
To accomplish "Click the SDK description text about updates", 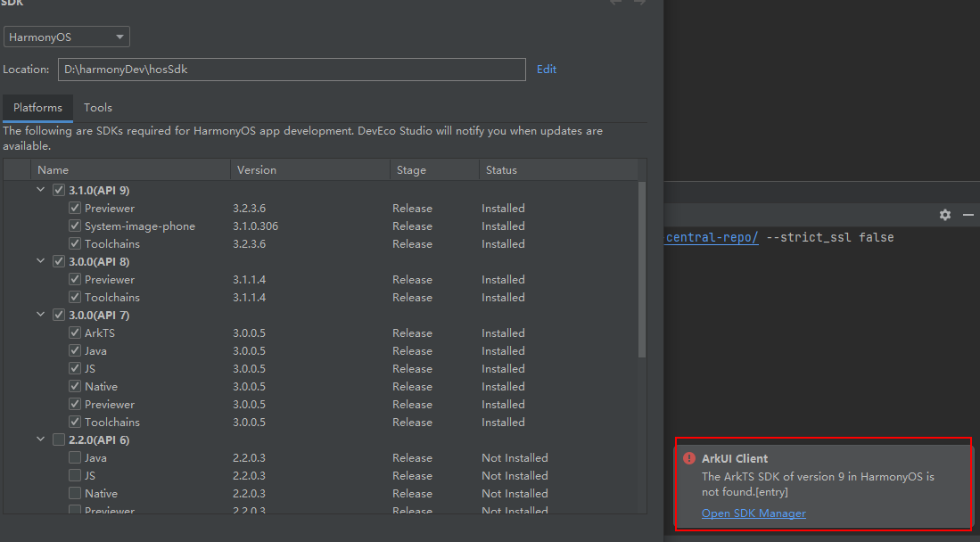I will pos(303,138).
